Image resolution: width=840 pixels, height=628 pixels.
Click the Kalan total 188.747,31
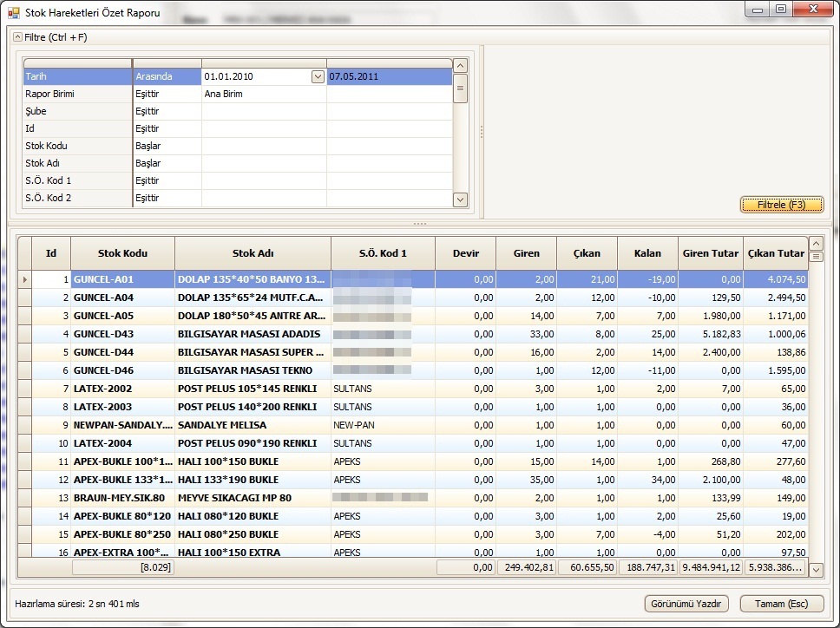coord(647,567)
